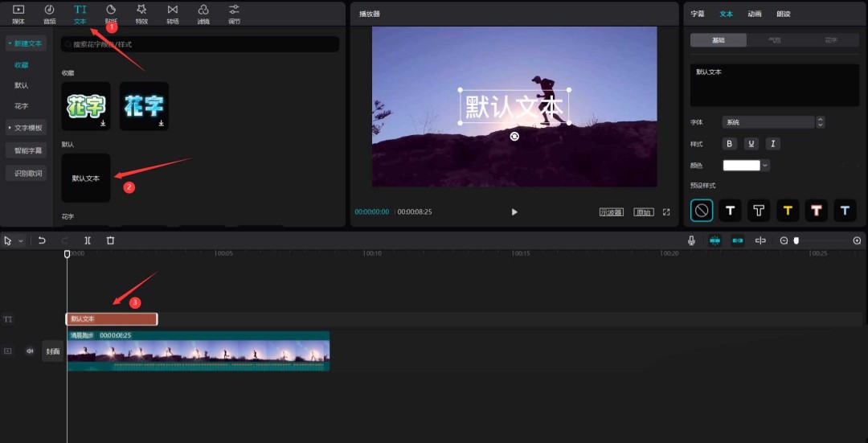Expand the 文字模板 text templates section
This screenshot has height=443, width=868.
point(26,128)
